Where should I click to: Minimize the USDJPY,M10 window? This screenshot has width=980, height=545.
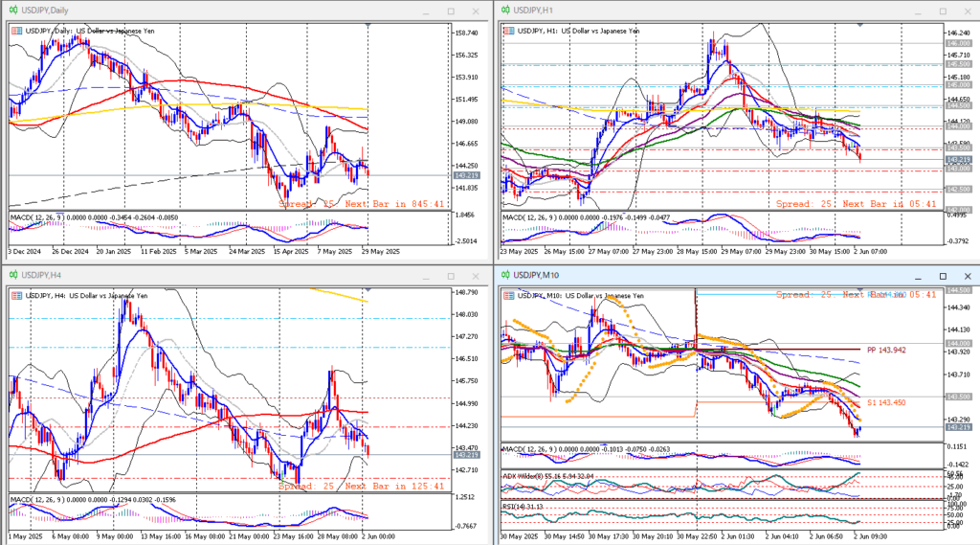click(918, 276)
